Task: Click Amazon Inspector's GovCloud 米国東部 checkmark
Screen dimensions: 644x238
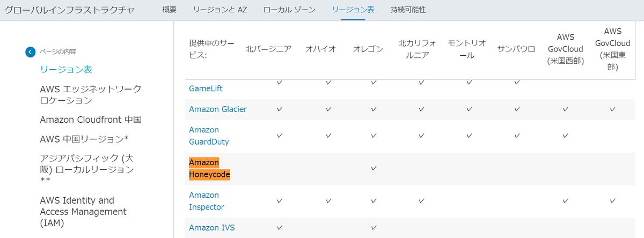Action: 613,201
